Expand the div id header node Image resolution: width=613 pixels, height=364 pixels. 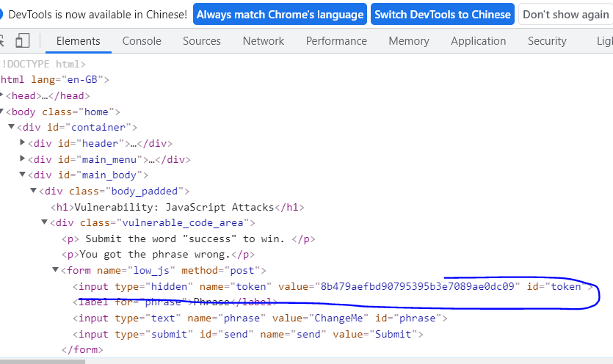(x=22, y=142)
